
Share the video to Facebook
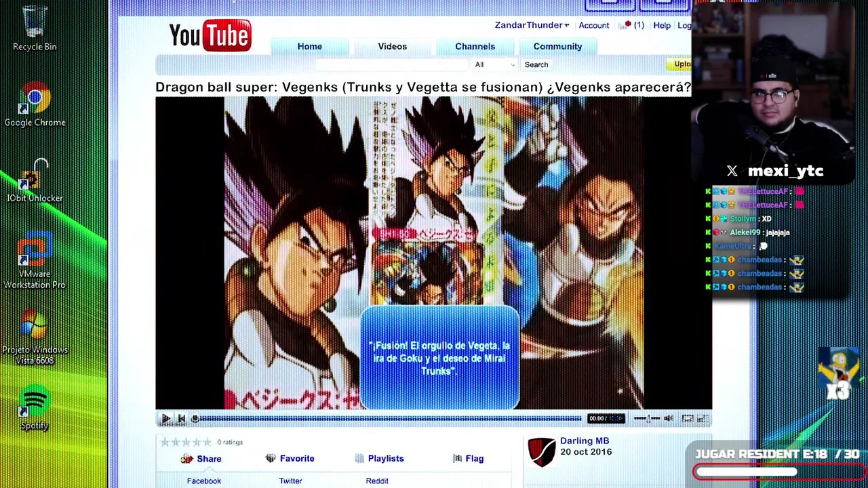[x=204, y=481]
